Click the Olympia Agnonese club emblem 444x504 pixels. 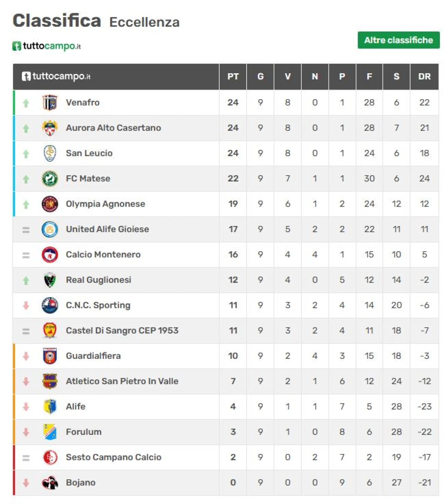(x=50, y=204)
